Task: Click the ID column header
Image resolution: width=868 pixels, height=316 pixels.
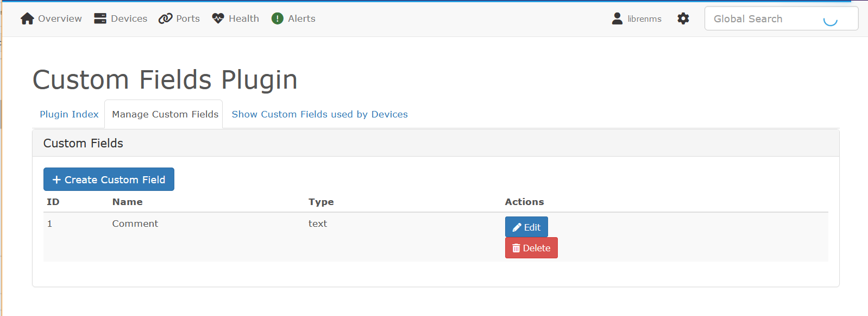Action: coord(53,202)
